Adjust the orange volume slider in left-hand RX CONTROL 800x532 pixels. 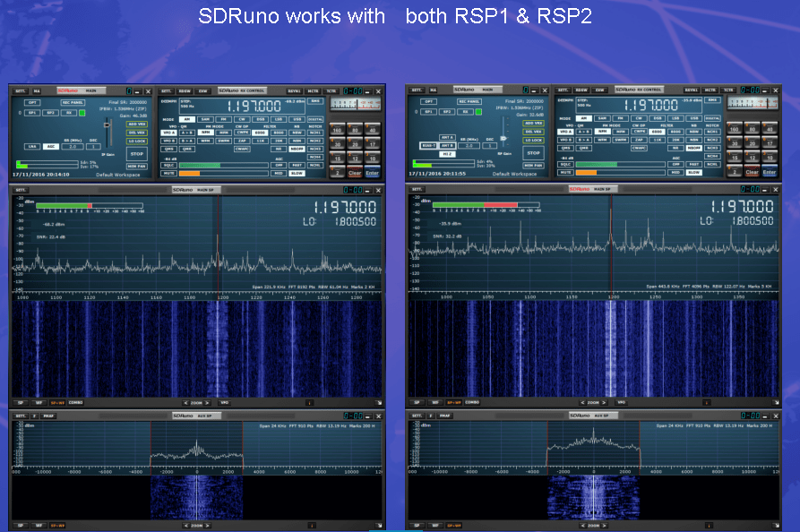(x=224, y=174)
